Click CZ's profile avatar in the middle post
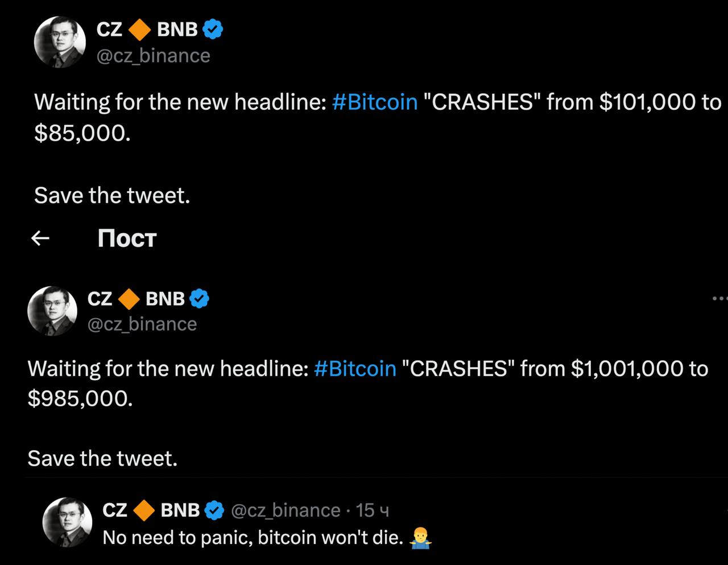Viewport: 728px width, 565px height. click(x=52, y=311)
